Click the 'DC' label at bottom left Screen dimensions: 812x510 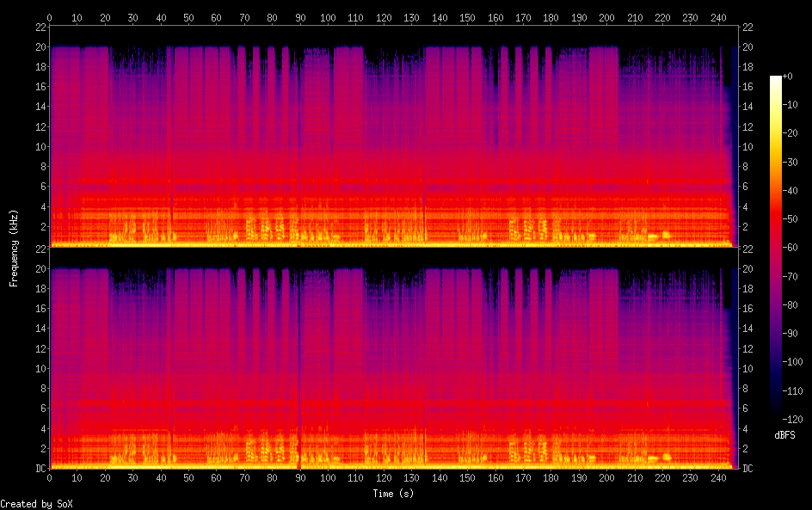coord(40,468)
